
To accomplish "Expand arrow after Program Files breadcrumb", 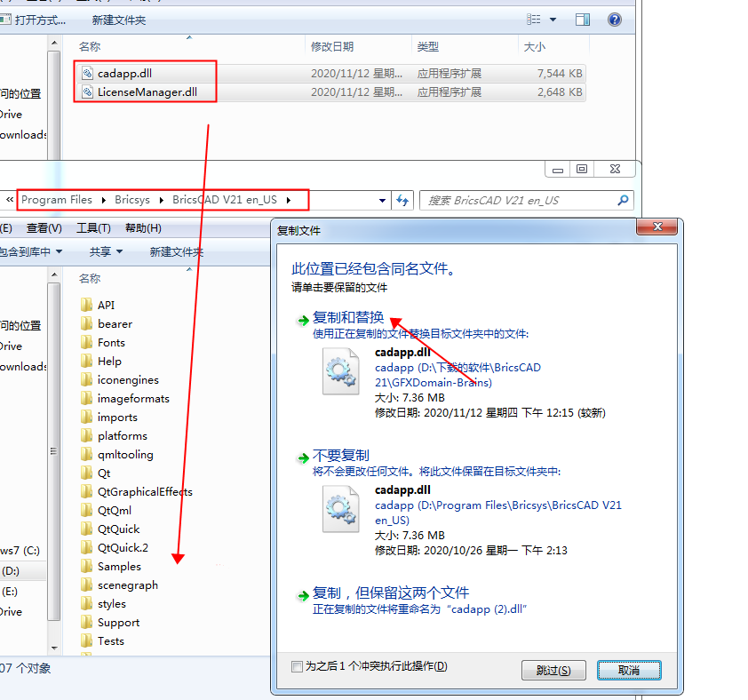I will pyautogui.click(x=104, y=200).
